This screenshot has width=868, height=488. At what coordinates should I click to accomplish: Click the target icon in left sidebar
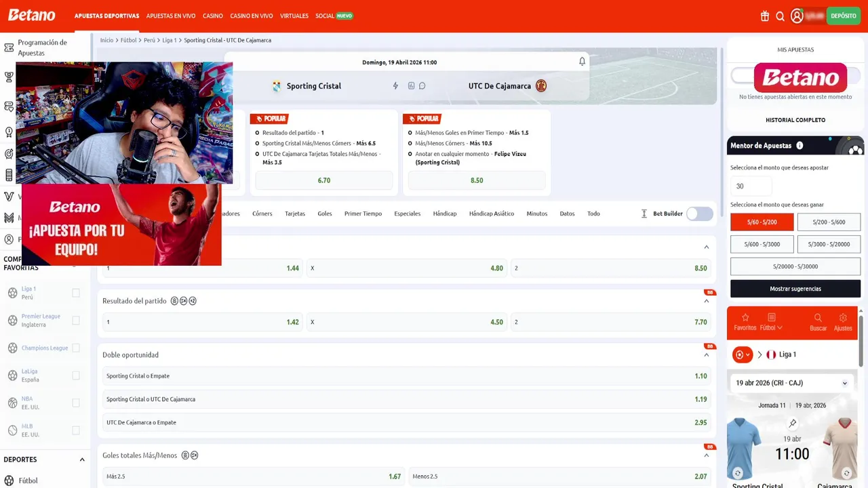(x=9, y=154)
